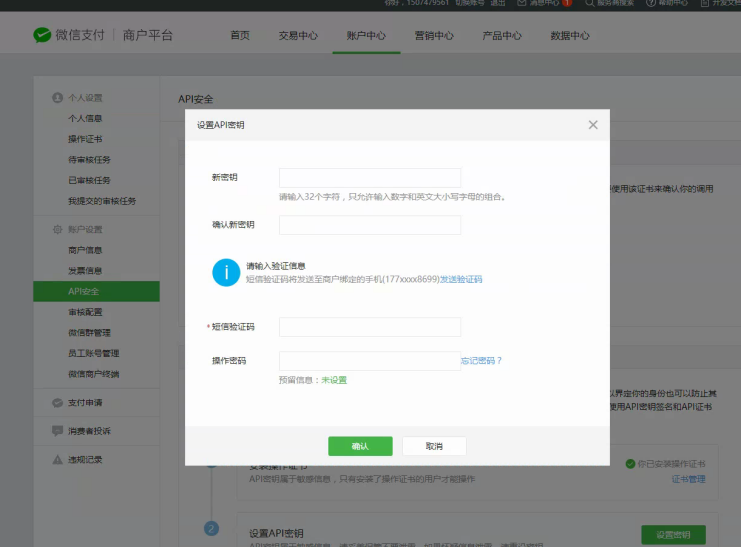Screen dimensions: 742x547
Task: Click the 忘记密码? link
Action: click(x=481, y=361)
